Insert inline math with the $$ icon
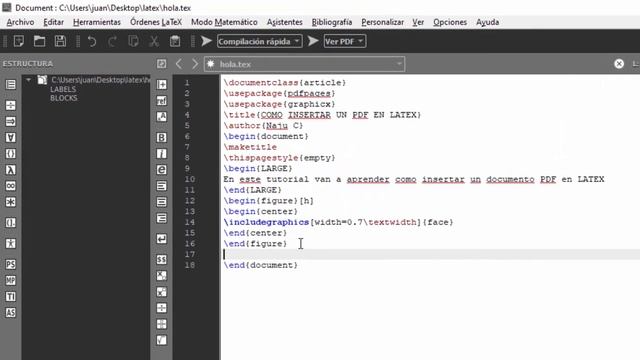Screen dimensions: 640x360 (x=162, y=260)
